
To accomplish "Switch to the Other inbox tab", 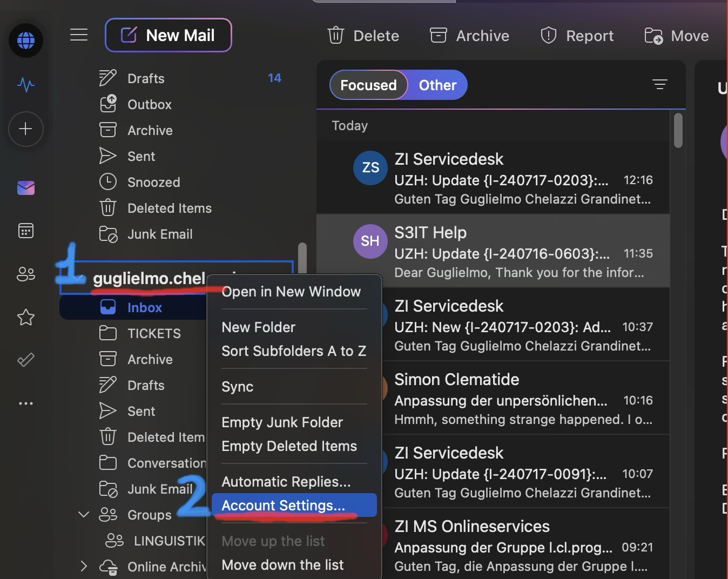I will 437,85.
